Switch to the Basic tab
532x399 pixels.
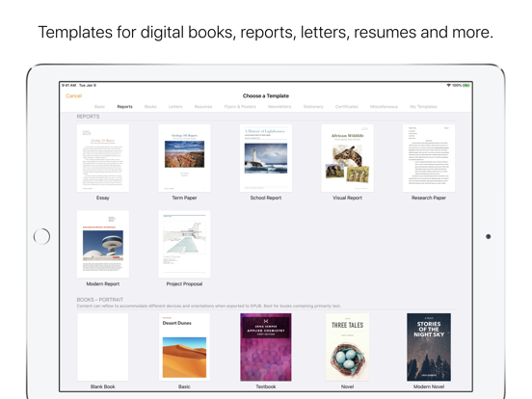pos(99,107)
